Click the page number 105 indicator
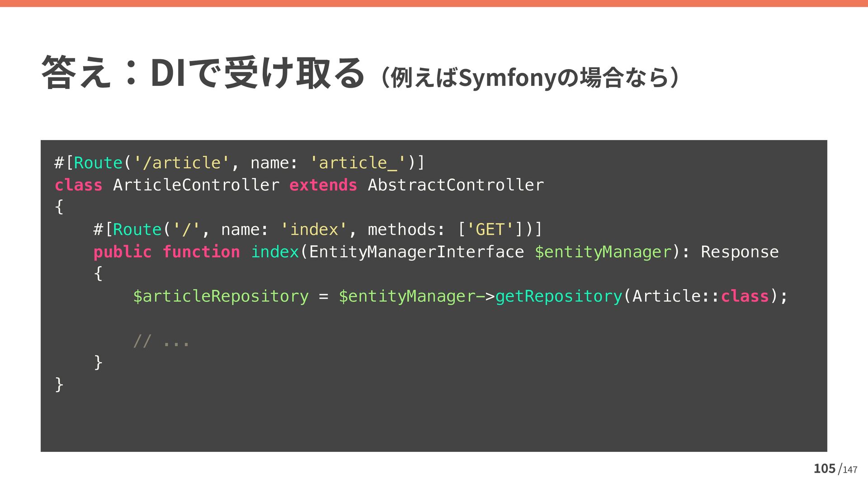The height and width of the screenshot is (488, 868). [x=824, y=469]
